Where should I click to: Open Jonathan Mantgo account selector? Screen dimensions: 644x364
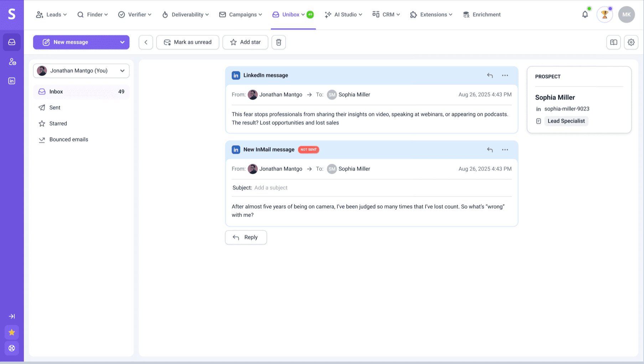click(x=81, y=71)
